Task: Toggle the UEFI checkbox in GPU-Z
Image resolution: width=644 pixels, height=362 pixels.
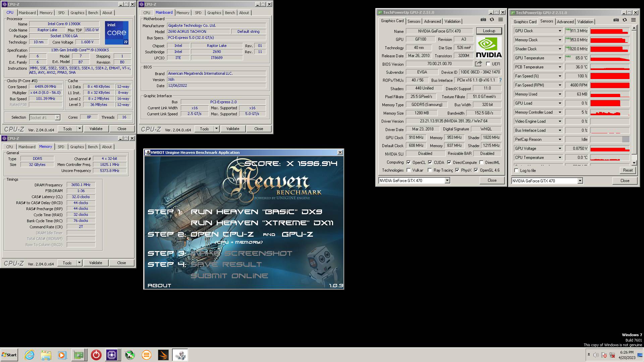Action: point(488,64)
